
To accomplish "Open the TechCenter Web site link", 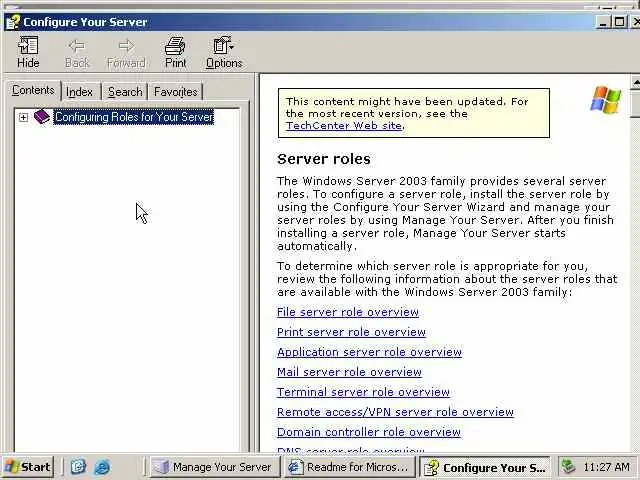I will 344,126.
